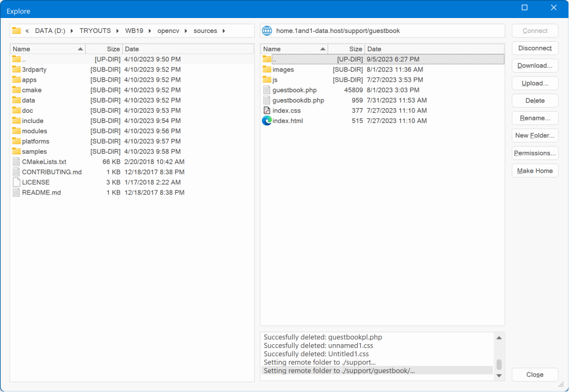The height and width of the screenshot is (392, 569).
Task: Click the 3rdparty folder icon
Action: (x=16, y=69)
